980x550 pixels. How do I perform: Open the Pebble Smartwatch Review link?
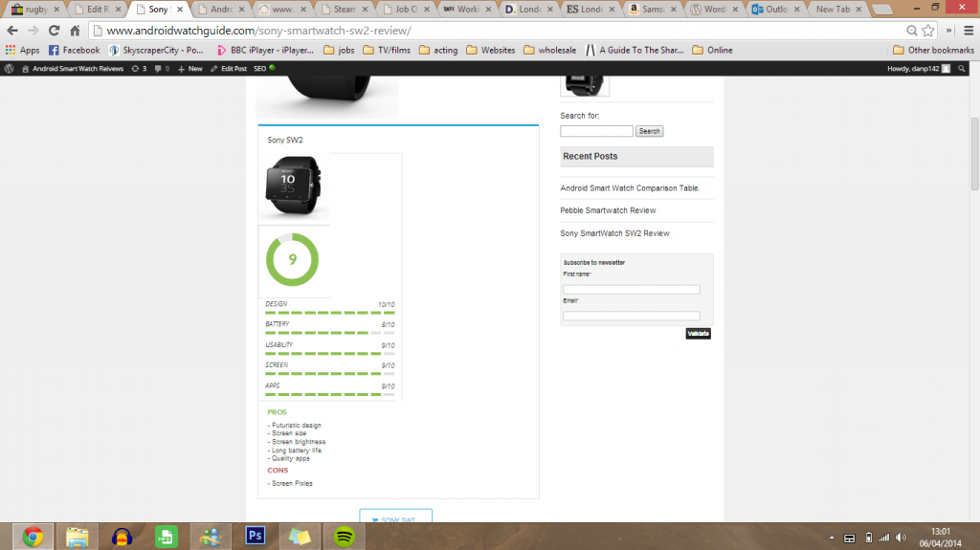tap(608, 210)
